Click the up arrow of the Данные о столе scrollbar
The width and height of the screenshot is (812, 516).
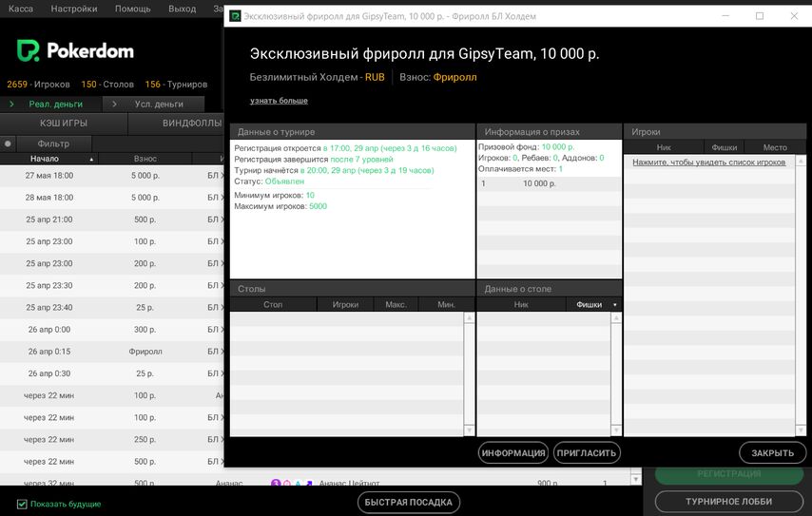616,317
